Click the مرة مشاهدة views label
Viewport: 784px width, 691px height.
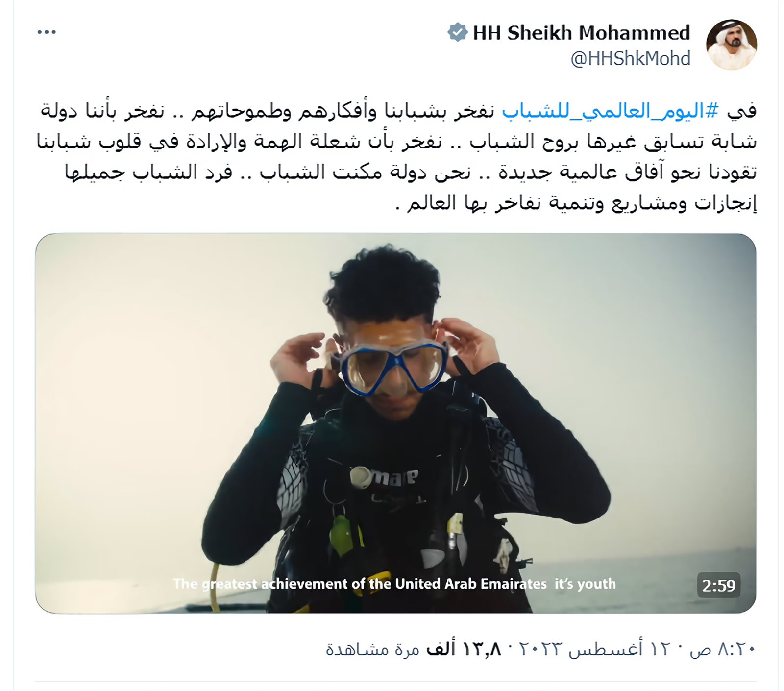click(373, 649)
